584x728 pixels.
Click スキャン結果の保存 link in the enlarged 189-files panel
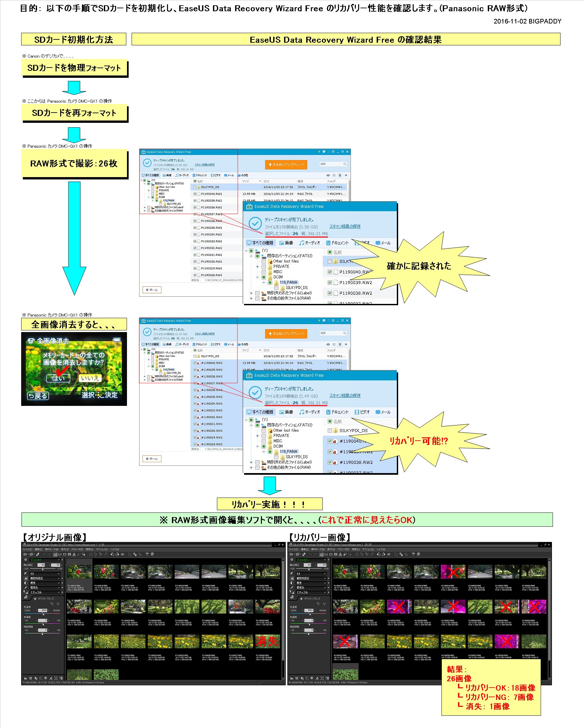click(x=345, y=395)
